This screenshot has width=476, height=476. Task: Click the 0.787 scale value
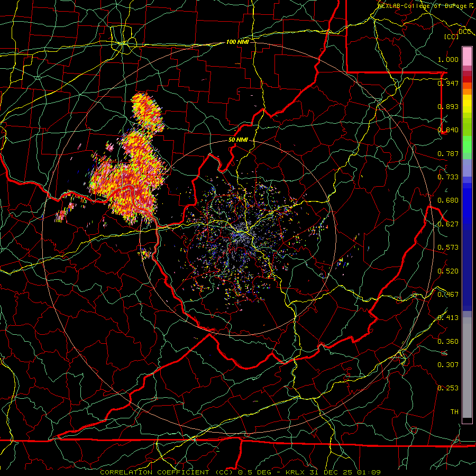point(448,153)
